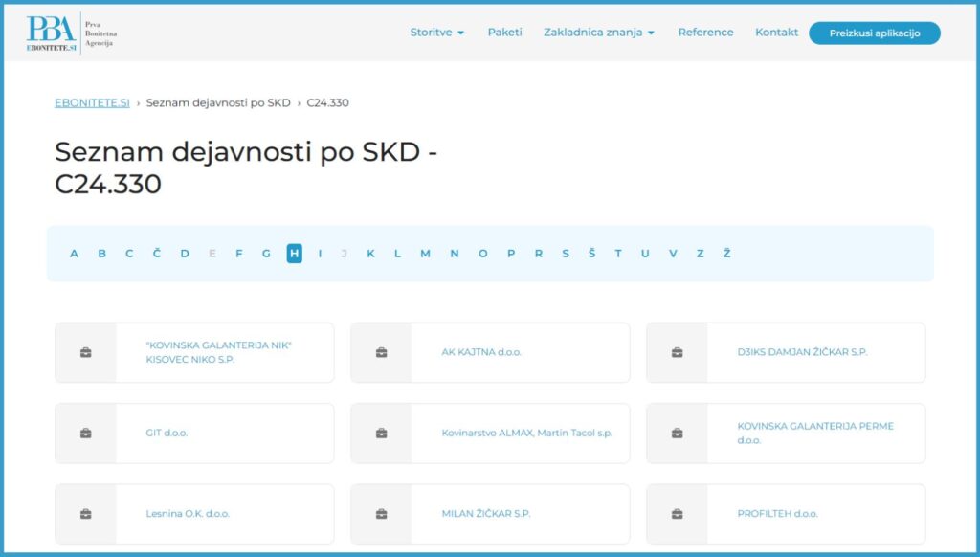Filter list by letter U
This screenshot has width=980, height=557.
point(645,254)
